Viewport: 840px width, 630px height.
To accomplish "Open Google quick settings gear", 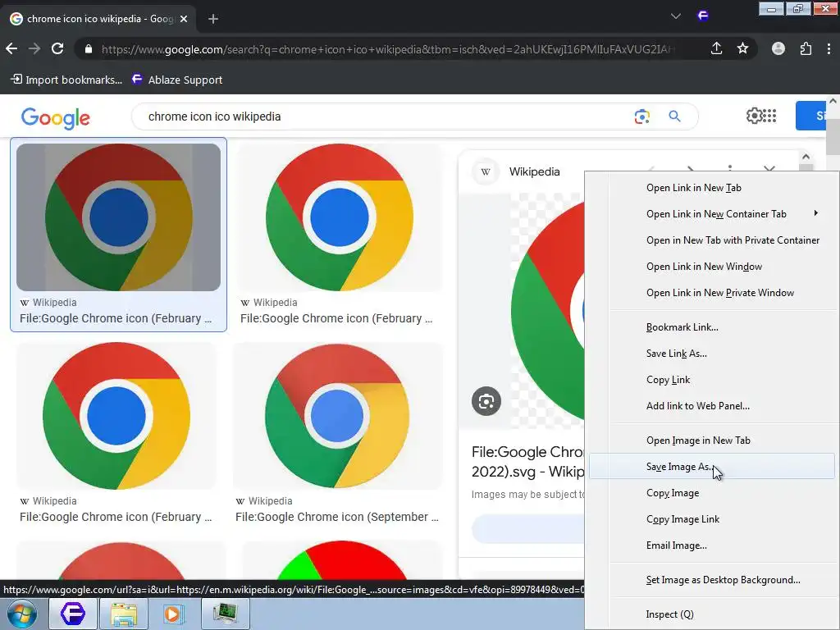I will point(755,116).
